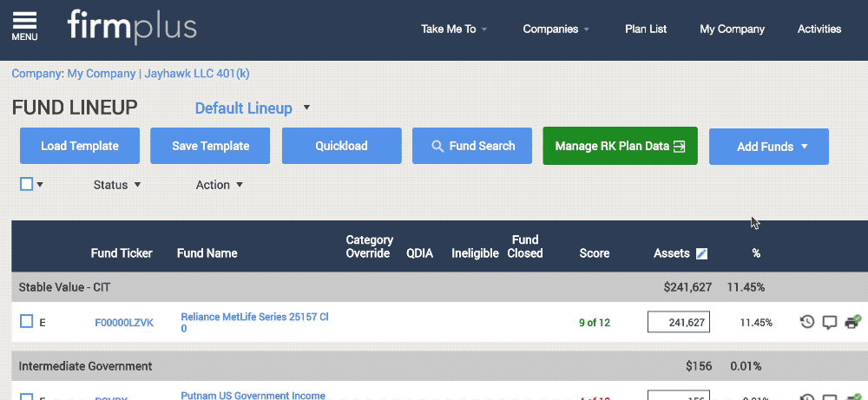
Task: Click the Score column header
Action: coord(595,253)
